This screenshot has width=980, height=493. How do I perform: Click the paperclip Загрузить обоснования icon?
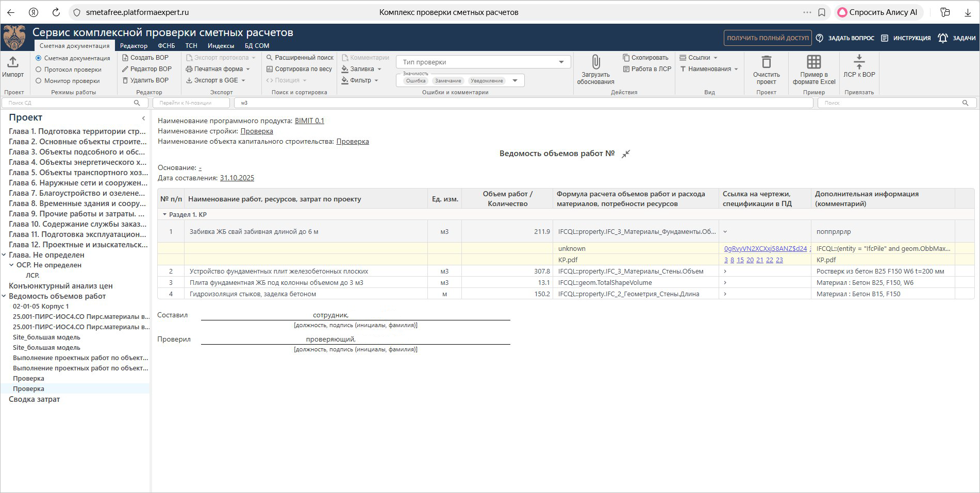[595, 62]
